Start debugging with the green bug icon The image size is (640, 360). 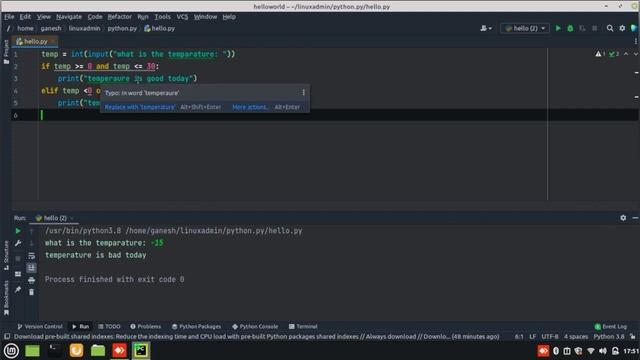pos(570,28)
